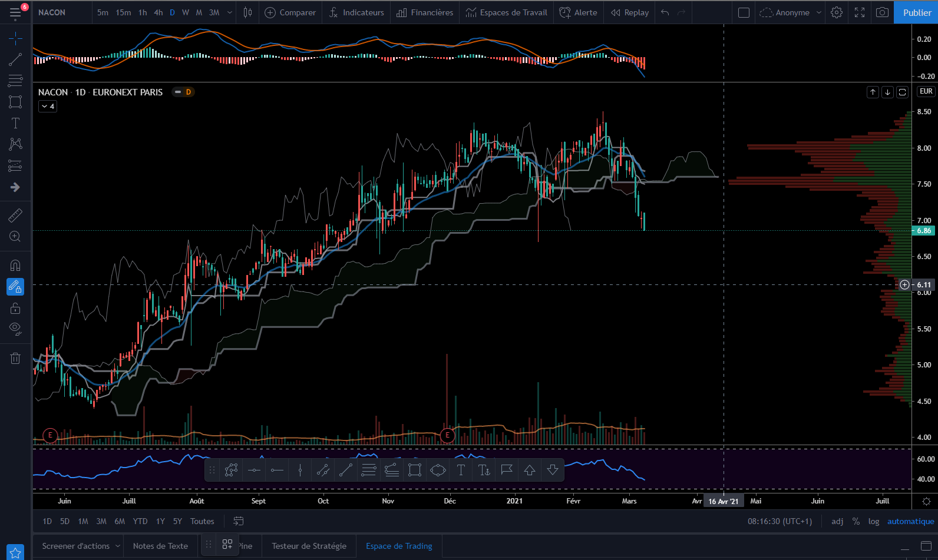Remove all drawings with the trash icon
This screenshot has width=938, height=560.
[15, 358]
